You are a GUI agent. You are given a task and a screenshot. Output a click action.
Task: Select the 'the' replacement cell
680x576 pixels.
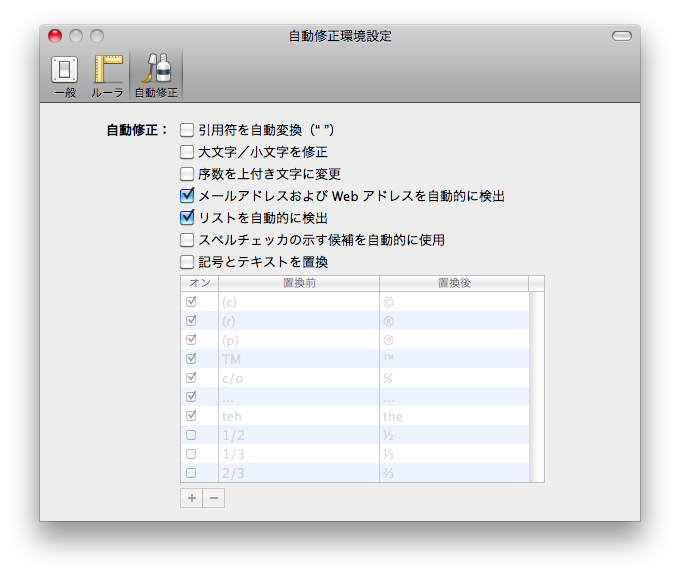[x=454, y=416]
